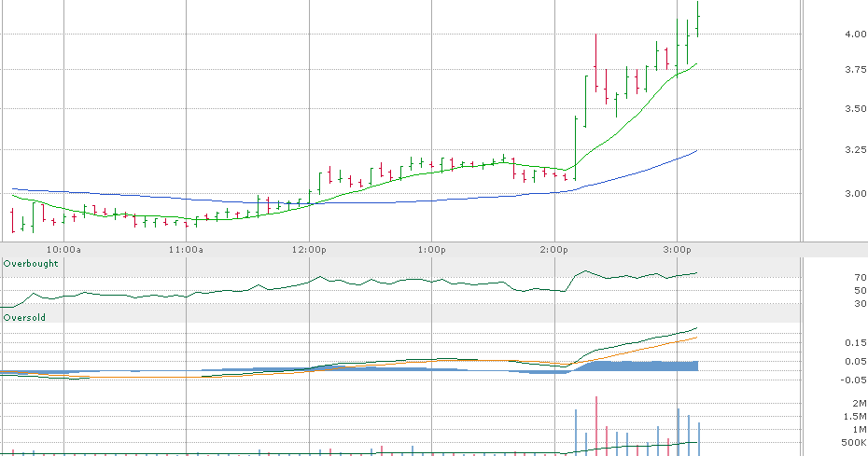Click the 3.50 price axis label
868x456 pixels.
pyautogui.click(x=855, y=108)
